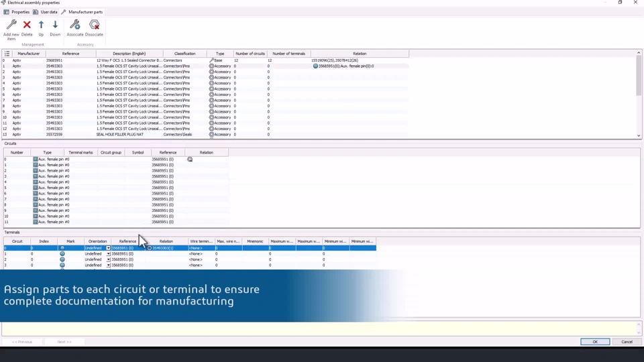Screen dimensions: 644x362
Task: Sort by Number of circuits column header
Action: 250,54
